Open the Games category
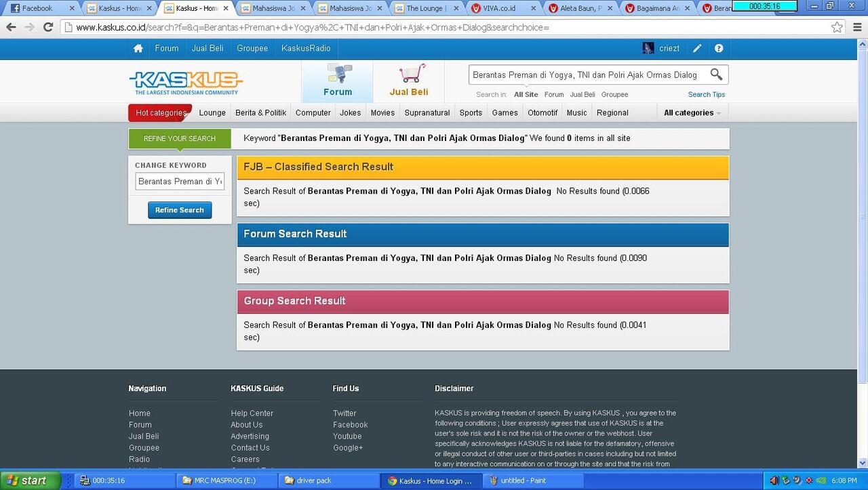This screenshot has height=490, width=868. pyautogui.click(x=505, y=113)
